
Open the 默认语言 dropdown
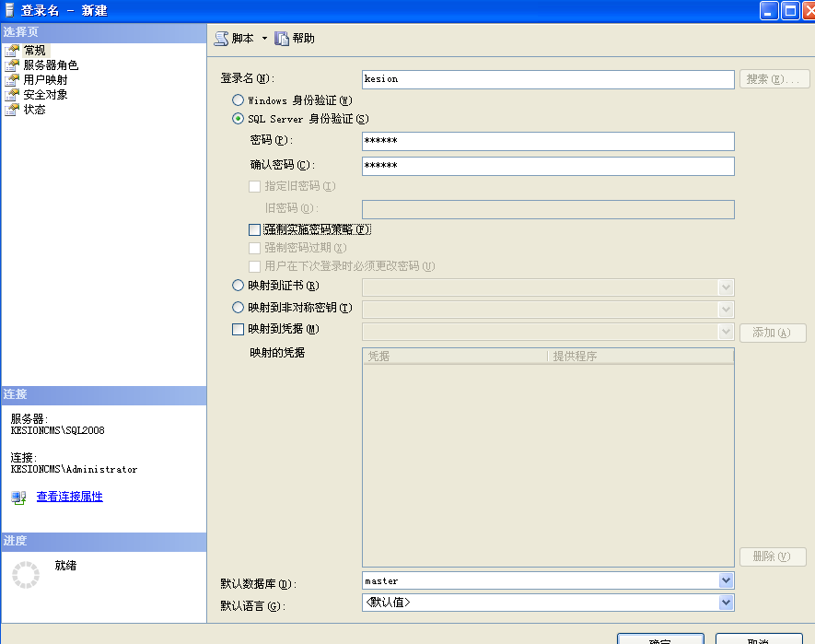tap(727, 603)
